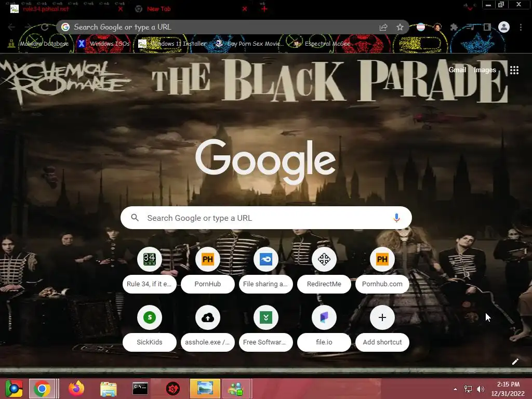Screen dimensions: 532x399
Task: Launch Firefox from the taskbar
Action: click(x=76, y=389)
